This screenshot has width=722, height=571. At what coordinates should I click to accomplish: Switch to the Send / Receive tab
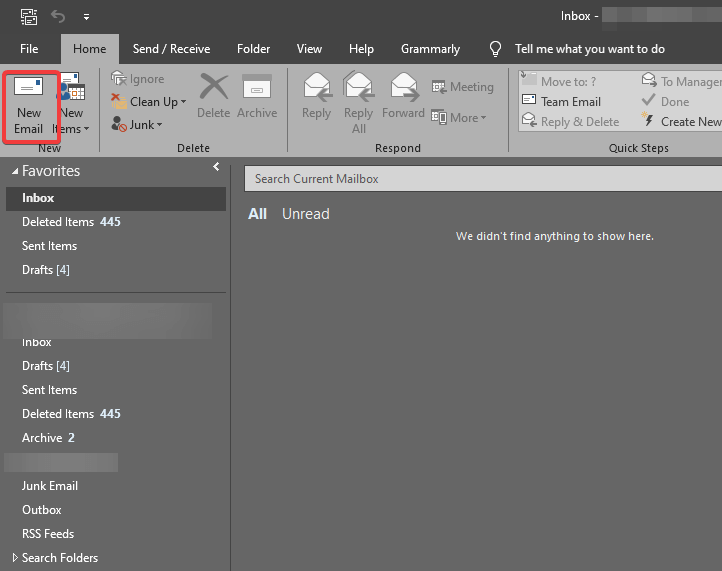(x=171, y=49)
